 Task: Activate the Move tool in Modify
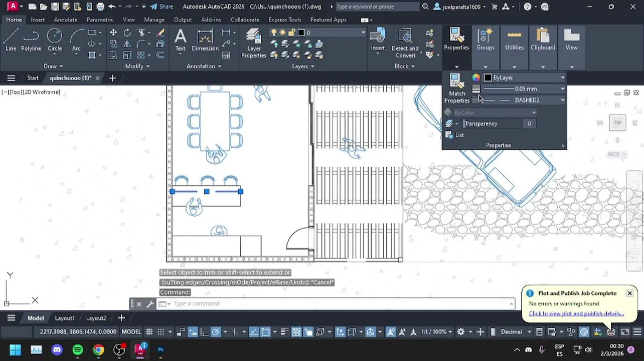coord(113,33)
